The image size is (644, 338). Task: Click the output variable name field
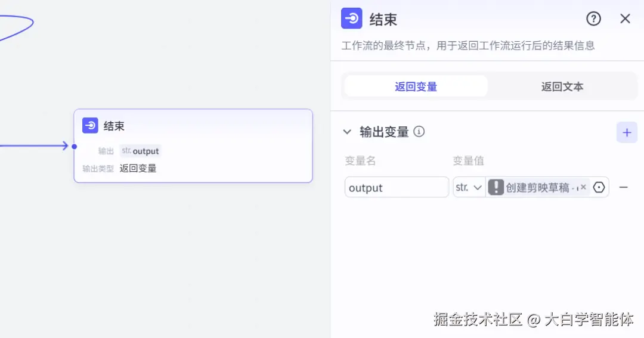coord(397,187)
